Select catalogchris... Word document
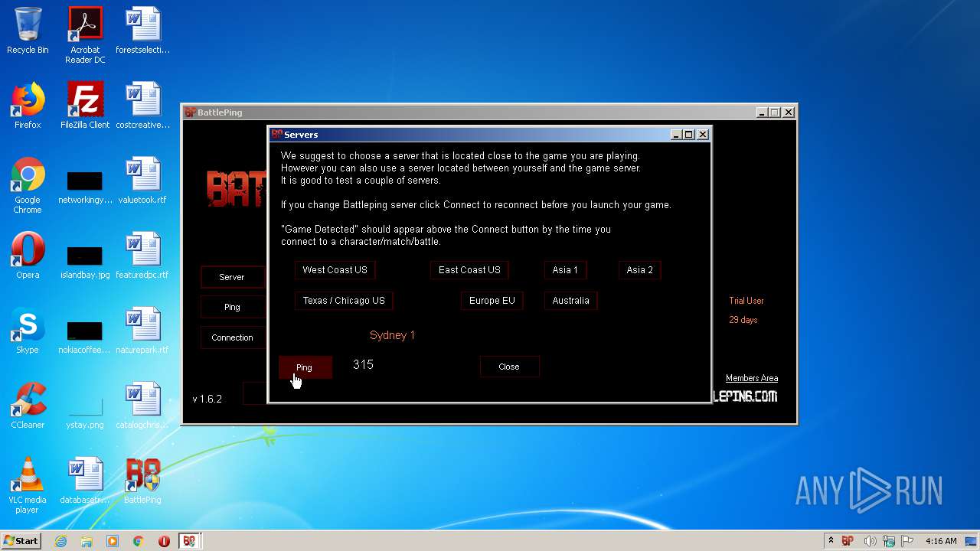Image resolution: width=980 pixels, height=551 pixels. tap(142, 406)
